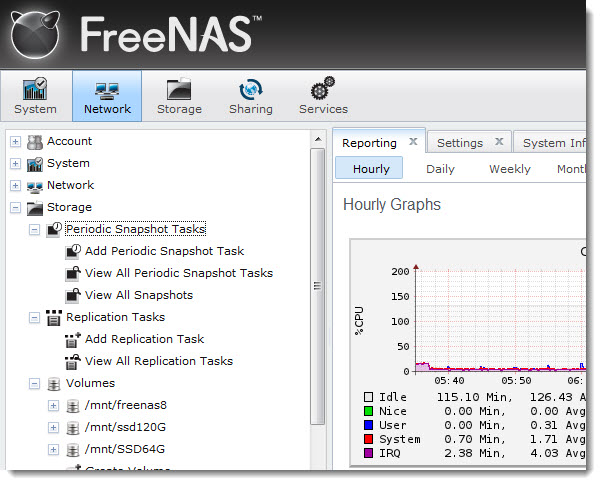Click the Account tree icon
This screenshot has width=601, height=485.
[x=34, y=142]
